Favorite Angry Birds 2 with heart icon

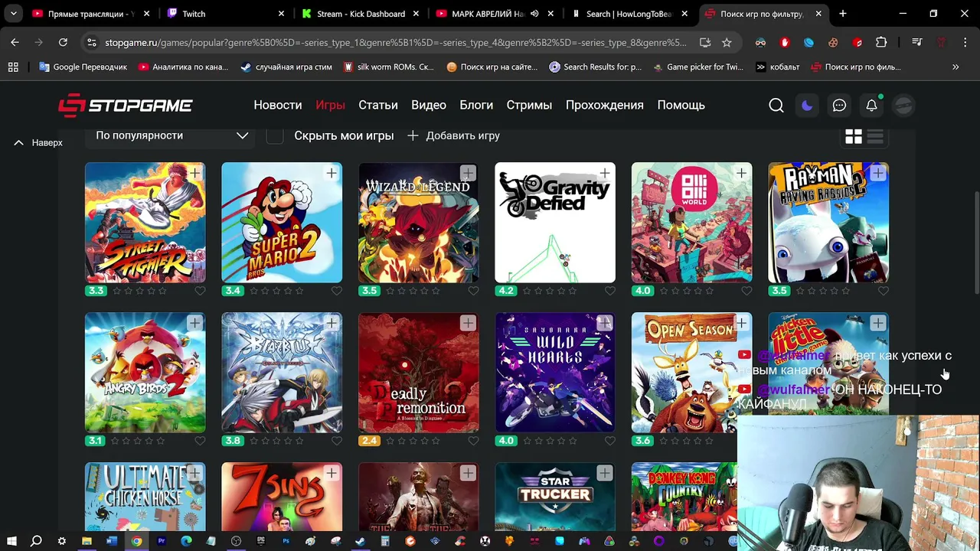pyautogui.click(x=200, y=441)
